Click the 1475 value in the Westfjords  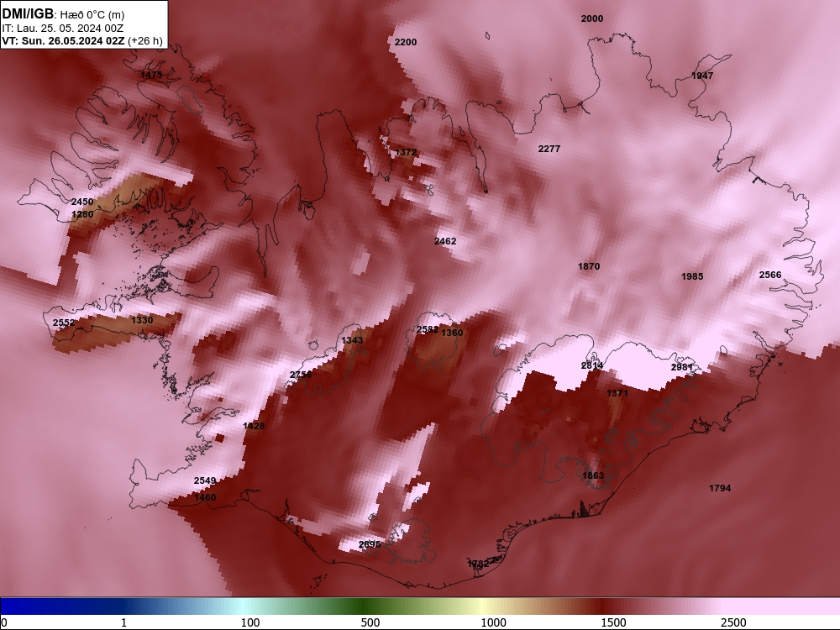pos(151,75)
